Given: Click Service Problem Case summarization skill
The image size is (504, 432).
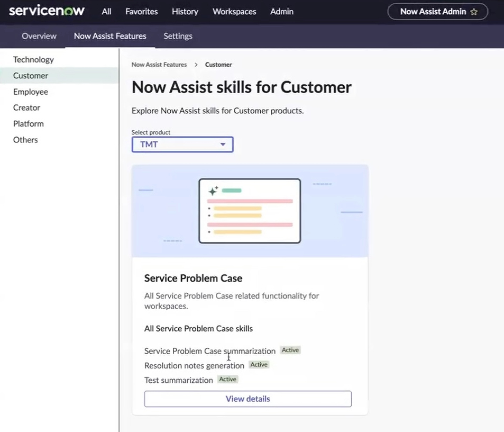Looking at the screenshot, I should [x=210, y=351].
